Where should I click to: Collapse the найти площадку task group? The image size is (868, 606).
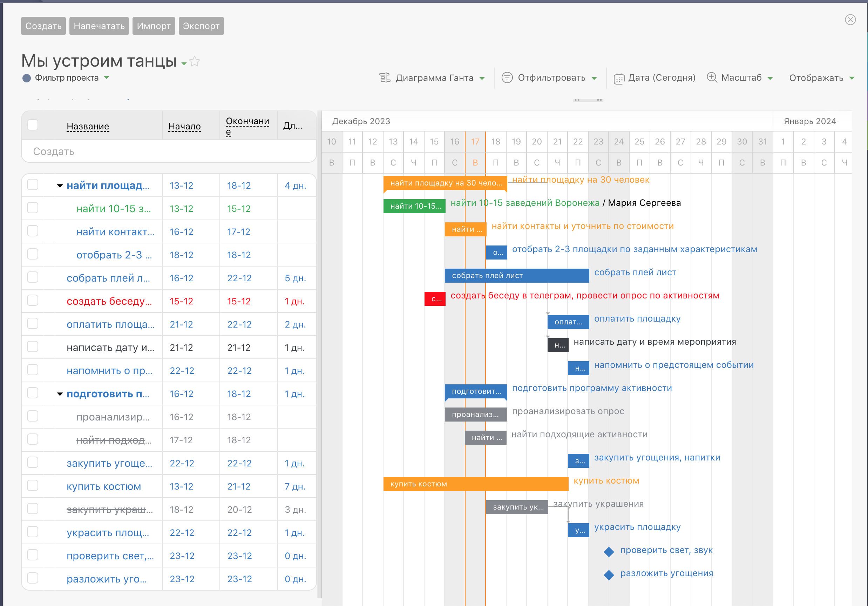(x=60, y=186)
